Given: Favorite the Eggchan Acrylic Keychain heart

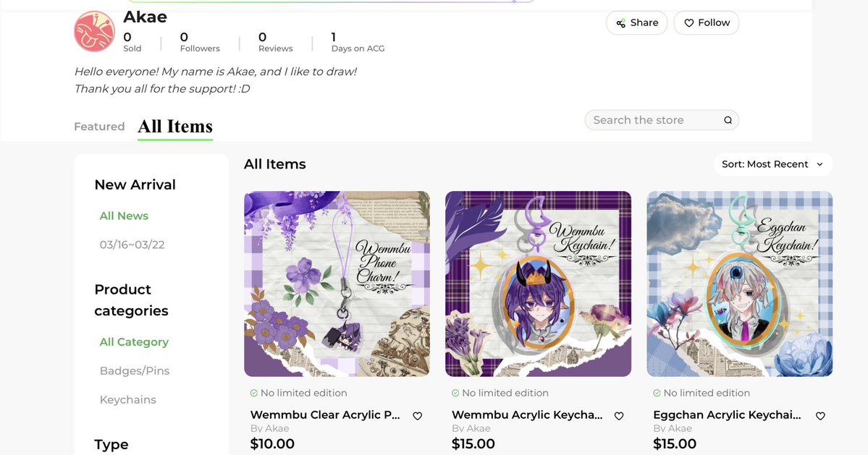Looking at the screenshot, I should tap(820, 416).
